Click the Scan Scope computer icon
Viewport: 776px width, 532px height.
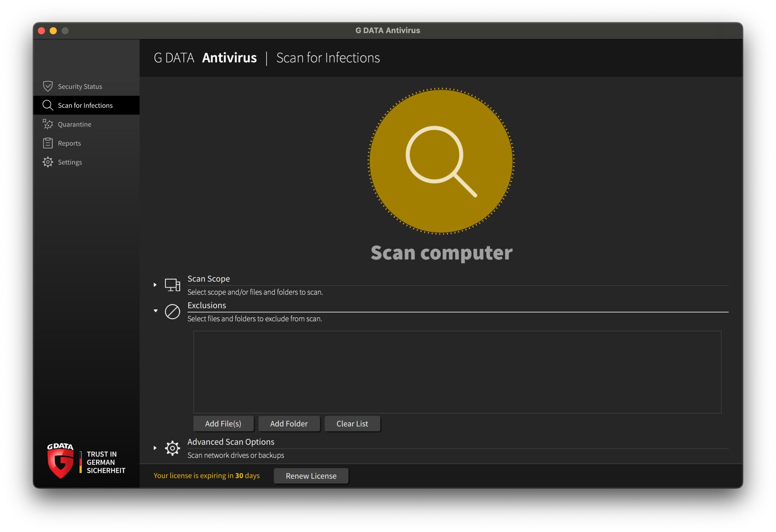172,285
